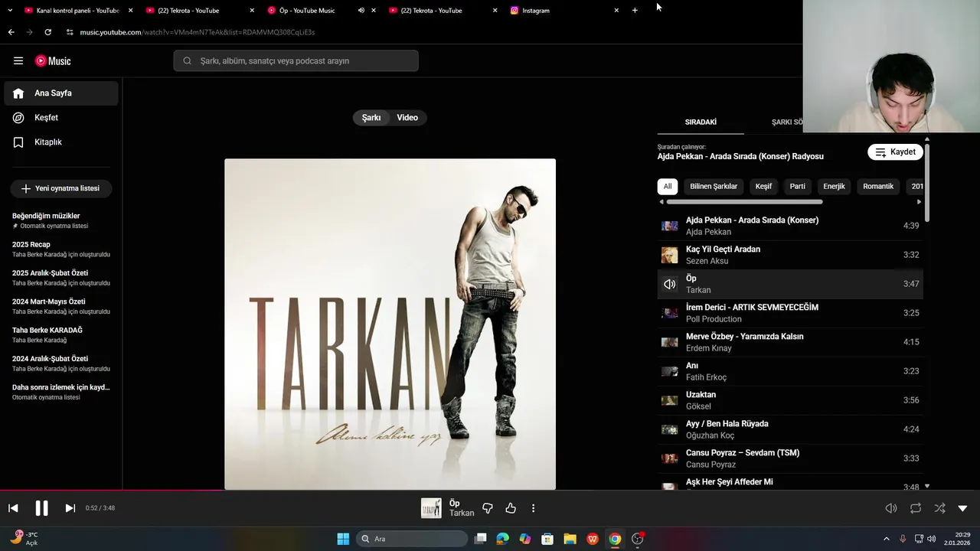Open the 2024 Aralık-Şubat Özeti playlist
The height and width of the screenshot is (551, 980).
click(x=61, y=364)
